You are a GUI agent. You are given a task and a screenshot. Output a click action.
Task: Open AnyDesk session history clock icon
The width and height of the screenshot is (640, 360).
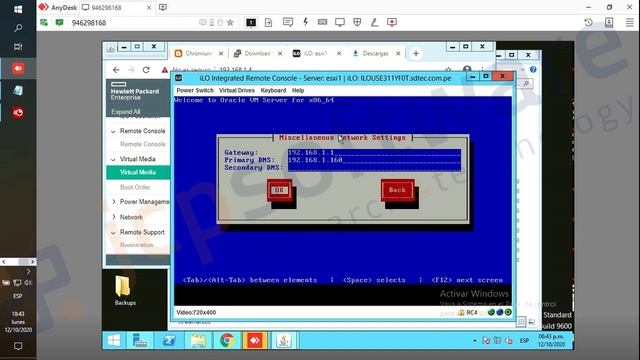click(589, 22)
